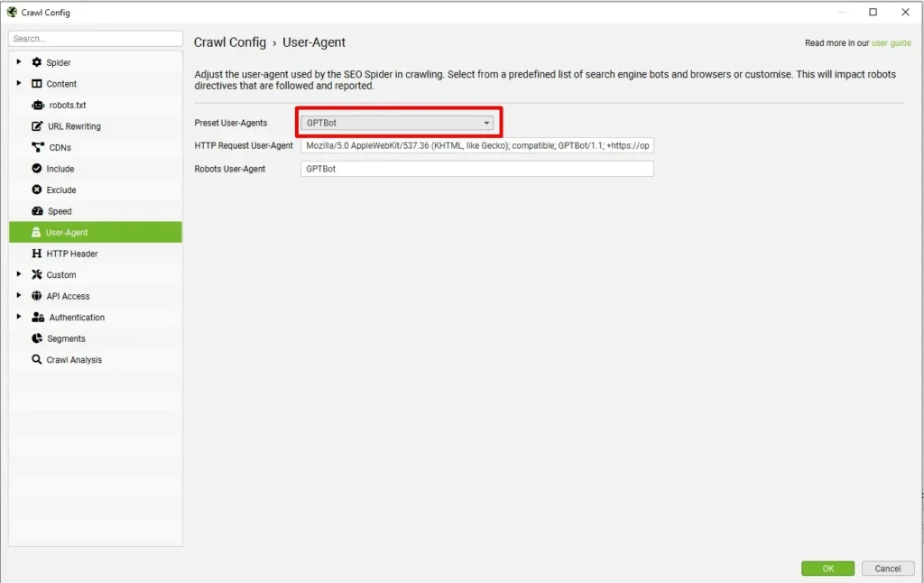Open Crawl Analysis with magnifier icon
Screen dimensions: 924x583
click(37, 359)
